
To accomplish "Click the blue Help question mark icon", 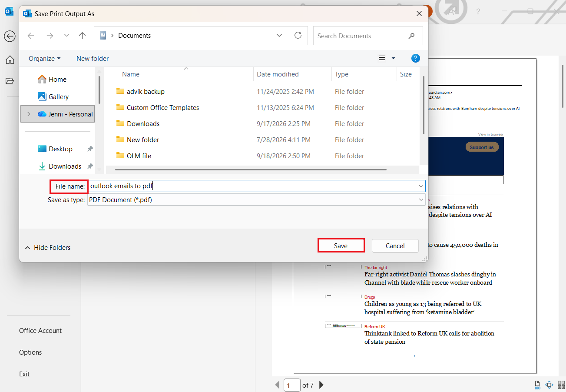I will click(x=415, y=58).
